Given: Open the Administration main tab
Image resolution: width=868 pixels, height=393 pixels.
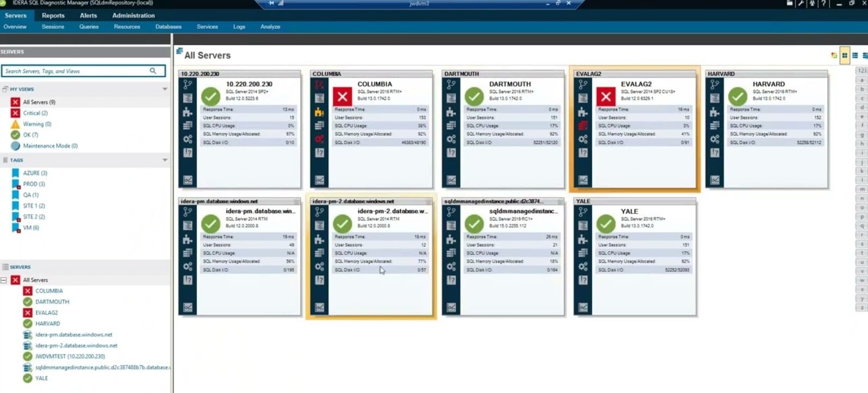Looking at the screenshot, I should (x=134, y=15).
